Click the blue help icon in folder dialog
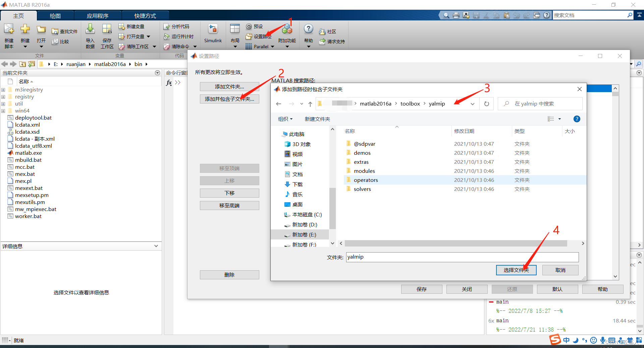 (x=577, y=119)
